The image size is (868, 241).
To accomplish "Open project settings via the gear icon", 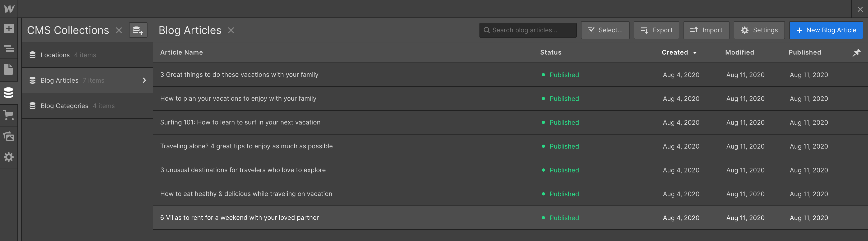I will [x=8, y=157].
